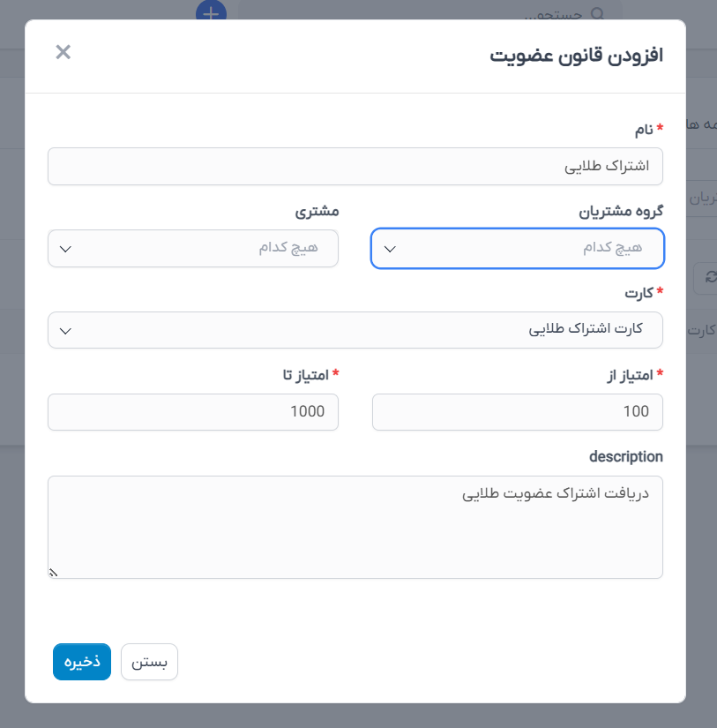Image resolution: width=717 pixels, height=728 pixels.
Task: Open the گروه مشتریان dropdown
Action: click(x=518, y=248)
